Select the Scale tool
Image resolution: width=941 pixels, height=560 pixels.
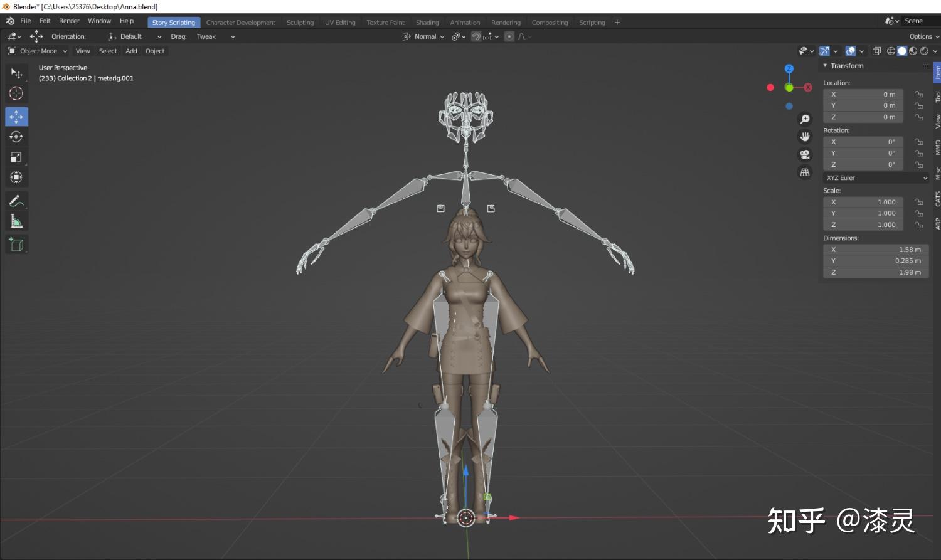pyautogui.click(x=16, y=157)
